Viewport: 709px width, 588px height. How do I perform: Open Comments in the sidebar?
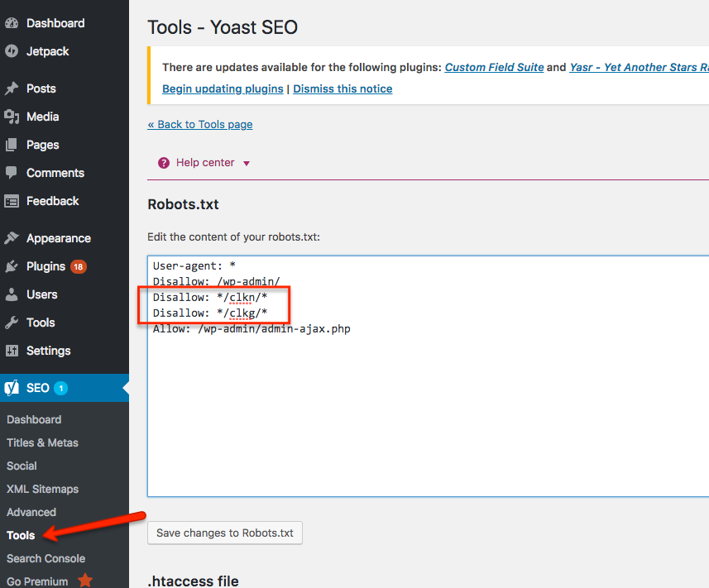point(55,173)
